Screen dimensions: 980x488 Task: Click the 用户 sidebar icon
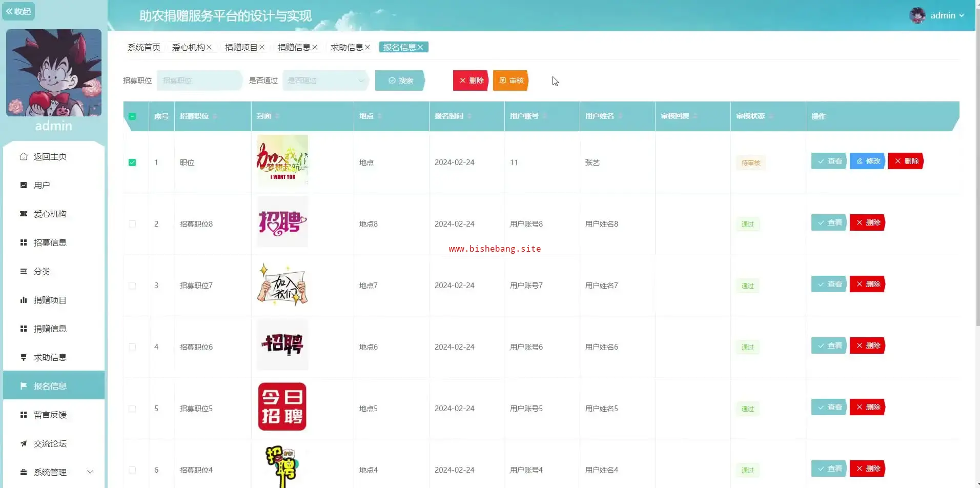point(24,185)
